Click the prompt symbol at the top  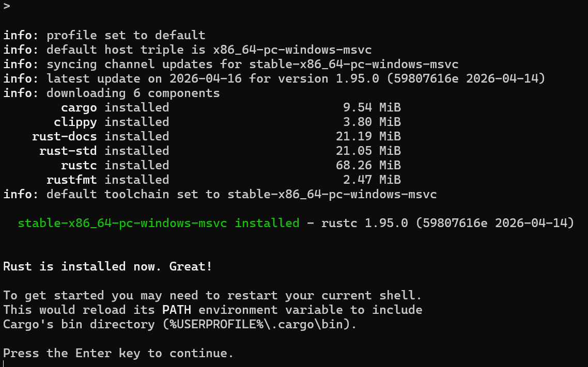point(7,6)
